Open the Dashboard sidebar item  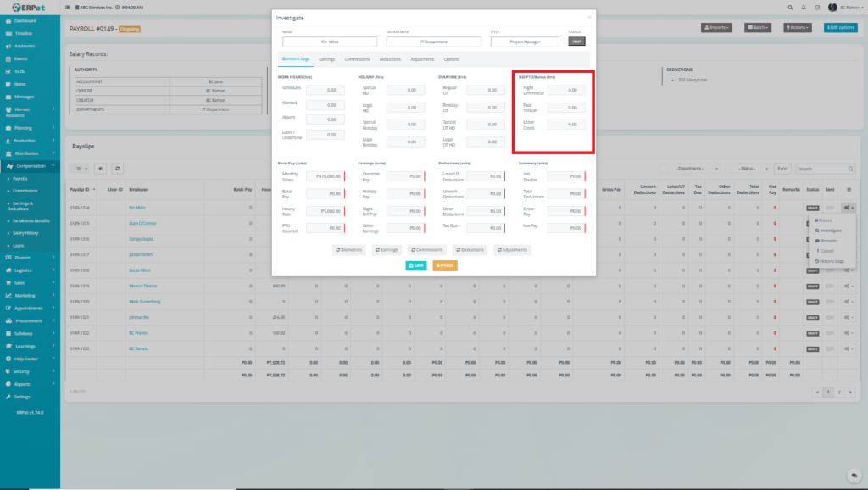click(25, 19)
